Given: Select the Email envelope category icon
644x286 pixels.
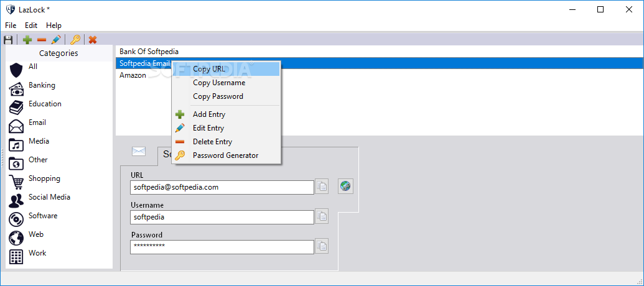Looking at the screenshot, I should coord(16,126).
